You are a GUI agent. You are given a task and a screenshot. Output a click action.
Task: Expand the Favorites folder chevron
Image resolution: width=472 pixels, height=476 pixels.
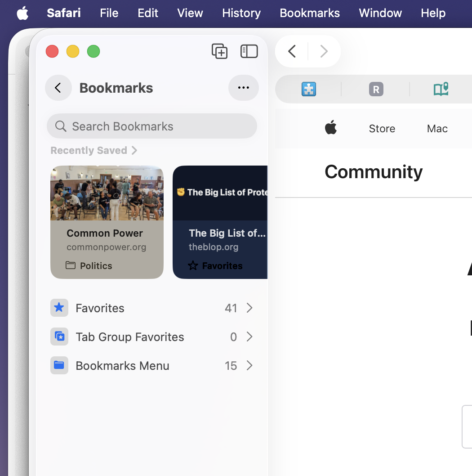249,308
